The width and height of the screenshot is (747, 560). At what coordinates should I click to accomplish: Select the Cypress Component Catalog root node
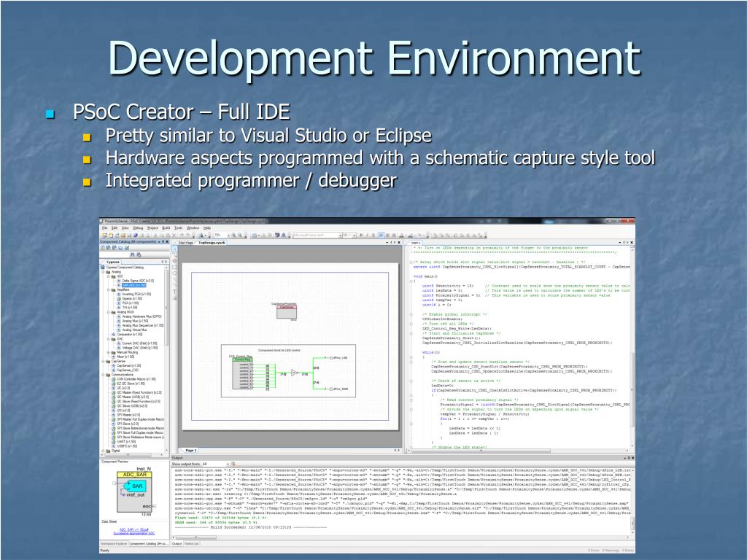pyautogui.click(x=124, y=267)
